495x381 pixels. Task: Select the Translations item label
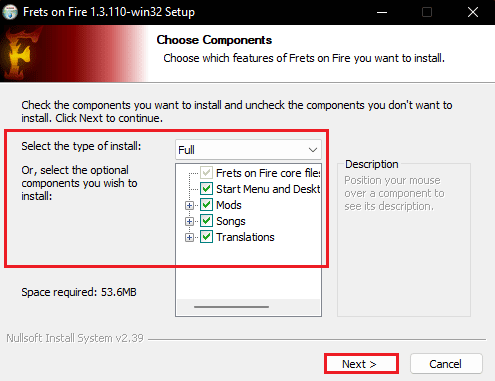point(245,237)
